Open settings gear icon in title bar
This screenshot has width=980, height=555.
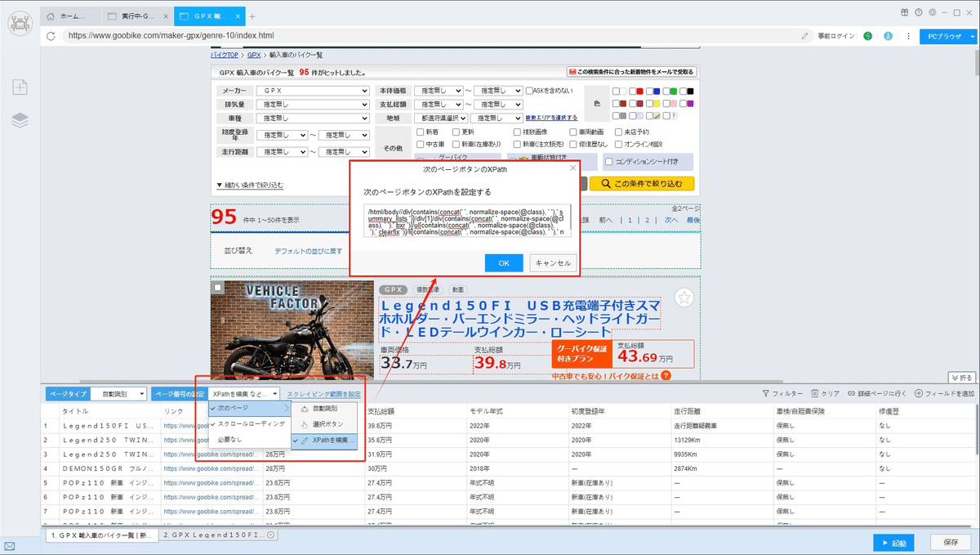(932, 12)
